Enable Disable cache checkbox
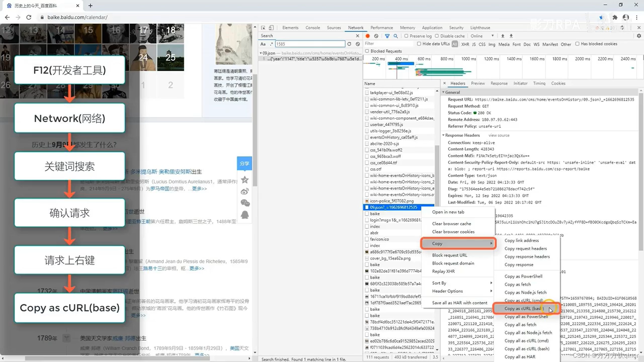Image resolution: width=644 pixels, height=362 pixels. click(437, 36)
